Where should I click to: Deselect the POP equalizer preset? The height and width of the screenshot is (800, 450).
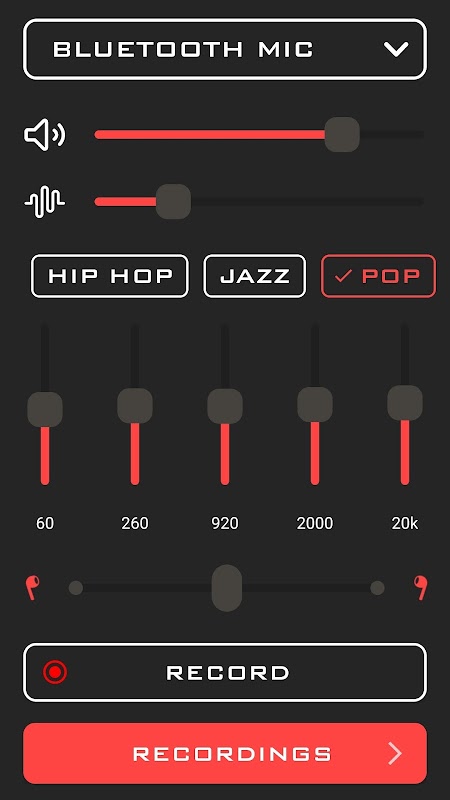(379, 276)
